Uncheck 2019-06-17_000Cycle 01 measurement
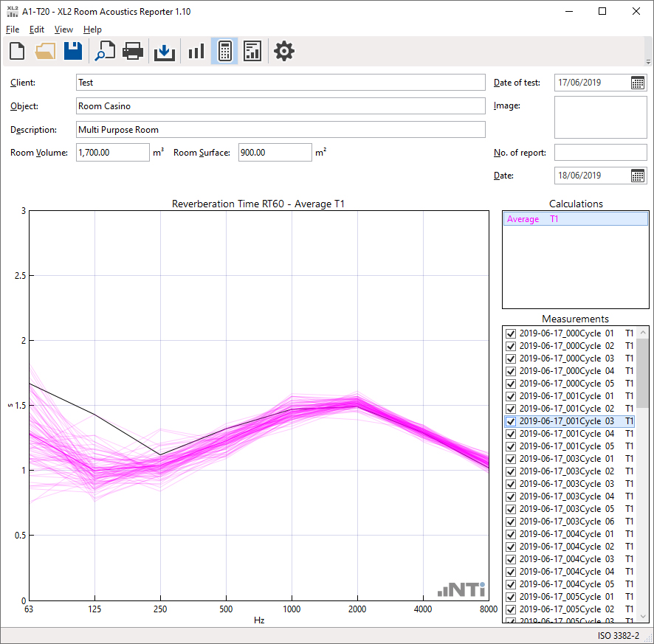654x644 pixels. [510, 333]
